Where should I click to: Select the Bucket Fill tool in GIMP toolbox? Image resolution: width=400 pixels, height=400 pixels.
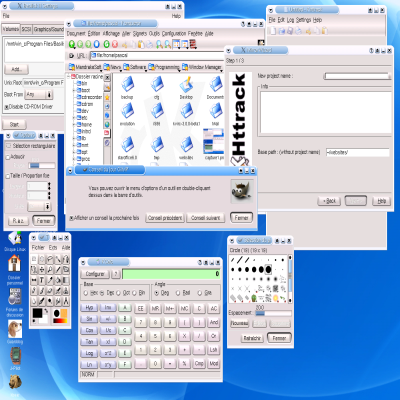coord(58,280)
